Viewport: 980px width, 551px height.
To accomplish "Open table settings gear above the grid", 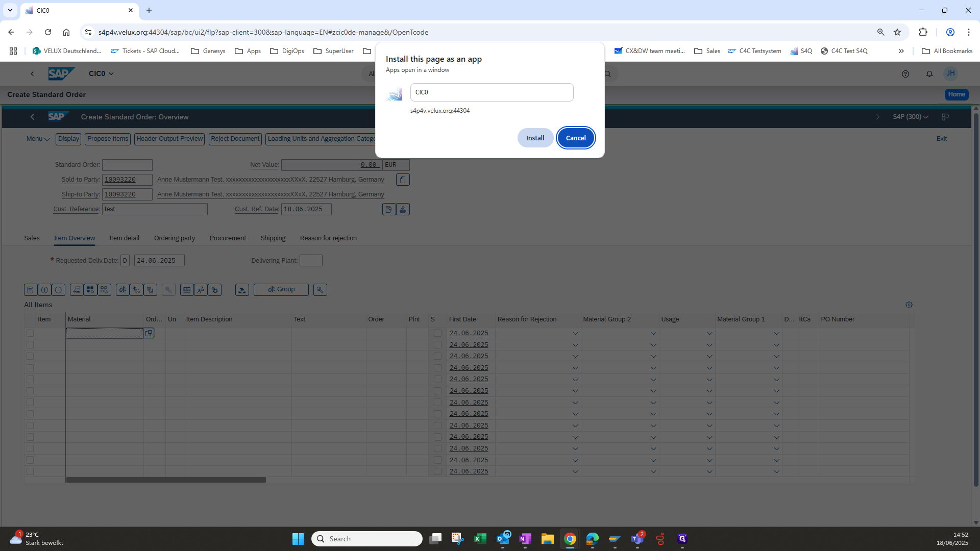I will click(909, 305).
